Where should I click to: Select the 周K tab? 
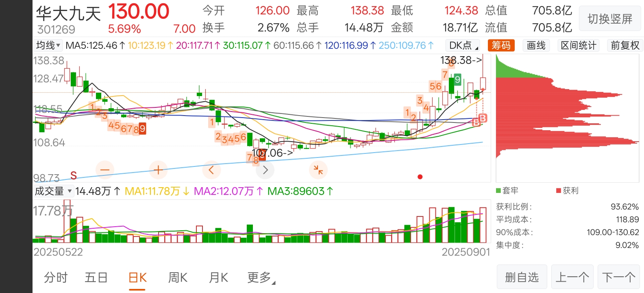pos(178,278)
